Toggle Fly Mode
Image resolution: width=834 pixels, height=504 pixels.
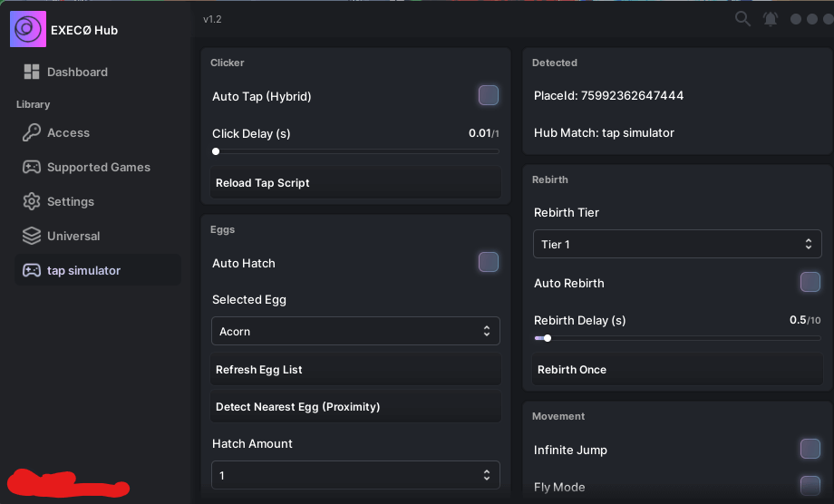[x=810, y=486]
